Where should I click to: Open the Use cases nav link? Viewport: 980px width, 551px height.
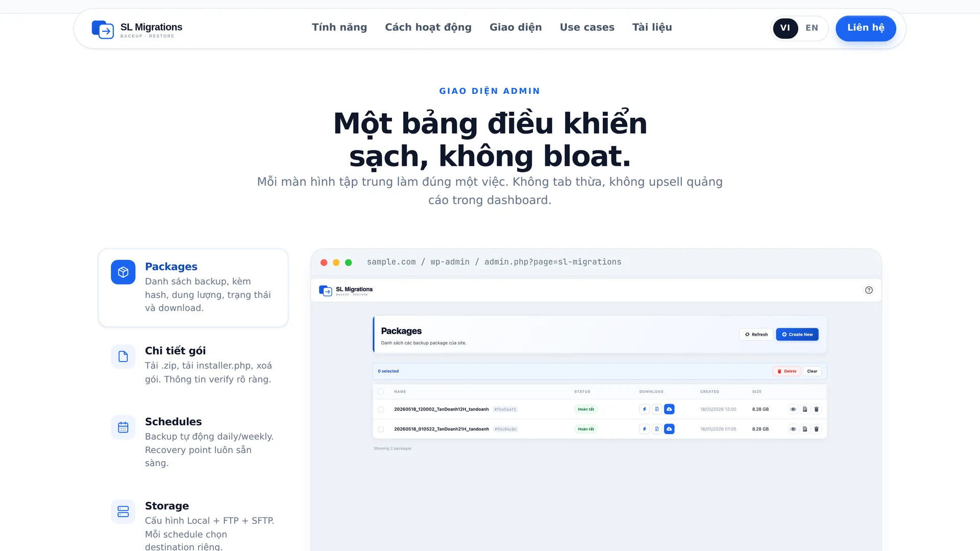587,28
